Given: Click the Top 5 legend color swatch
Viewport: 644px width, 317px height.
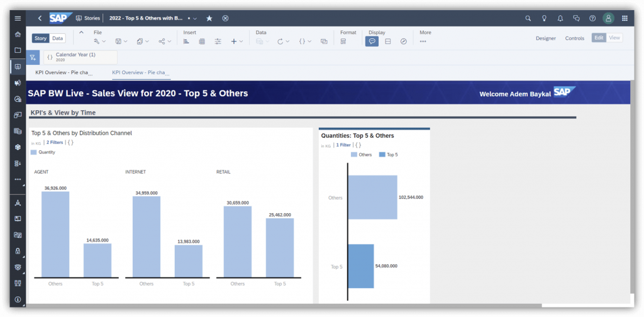Looking at the screenshot, I should (x=382, y=155).
